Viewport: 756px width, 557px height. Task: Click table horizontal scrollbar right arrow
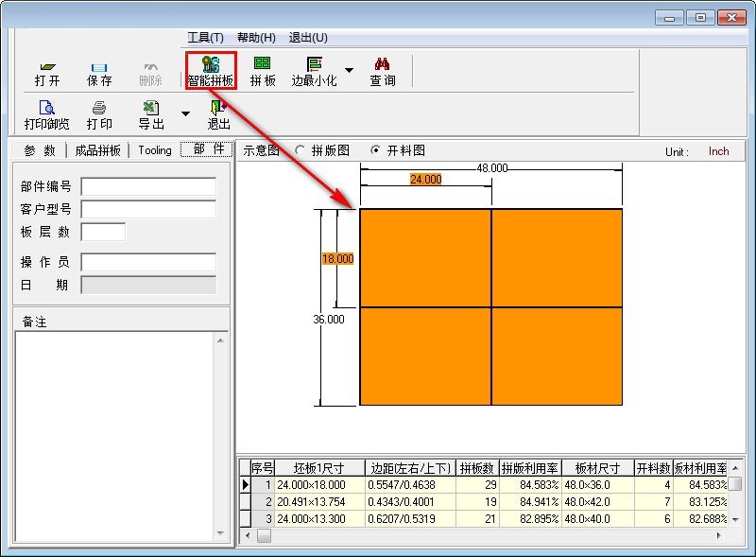point(719,535)
